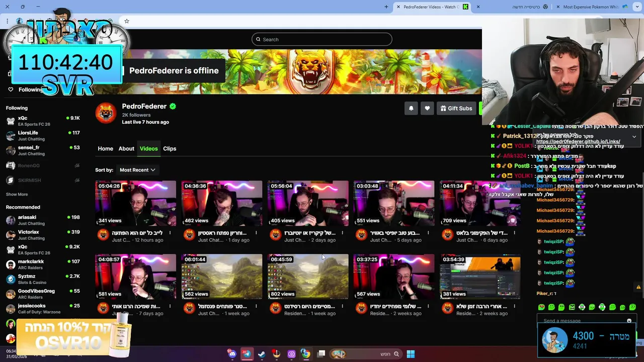Switch to the PedroFederer Videos browser tab
Screen dimensions: 644x362
(x=432, y=7)
